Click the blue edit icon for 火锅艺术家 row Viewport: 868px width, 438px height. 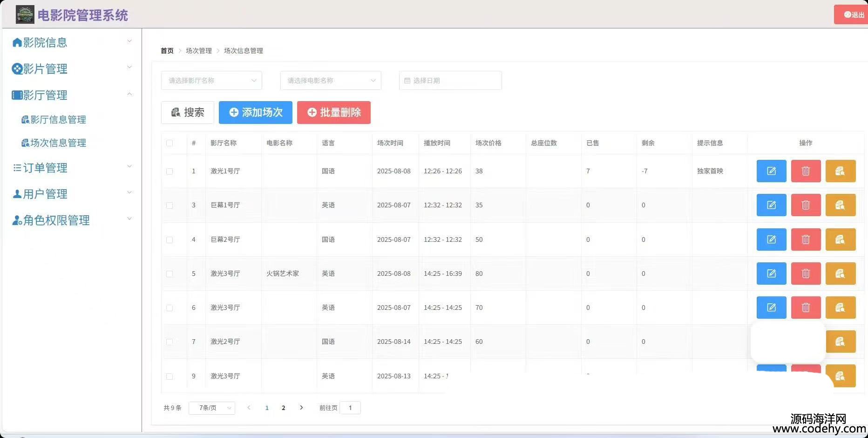(771, 274)
